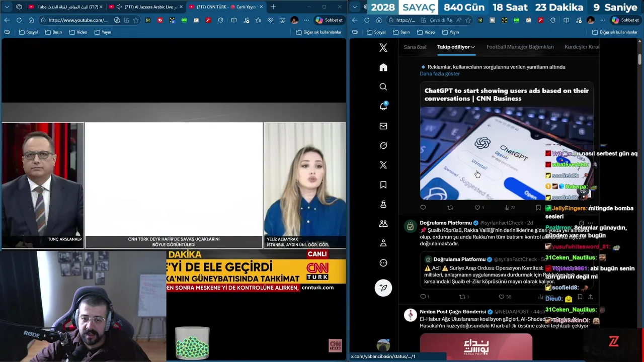Open Diğer sık kullanılanlar folder in X window
The image size is (644, 362).
click(x=615, y=32)
